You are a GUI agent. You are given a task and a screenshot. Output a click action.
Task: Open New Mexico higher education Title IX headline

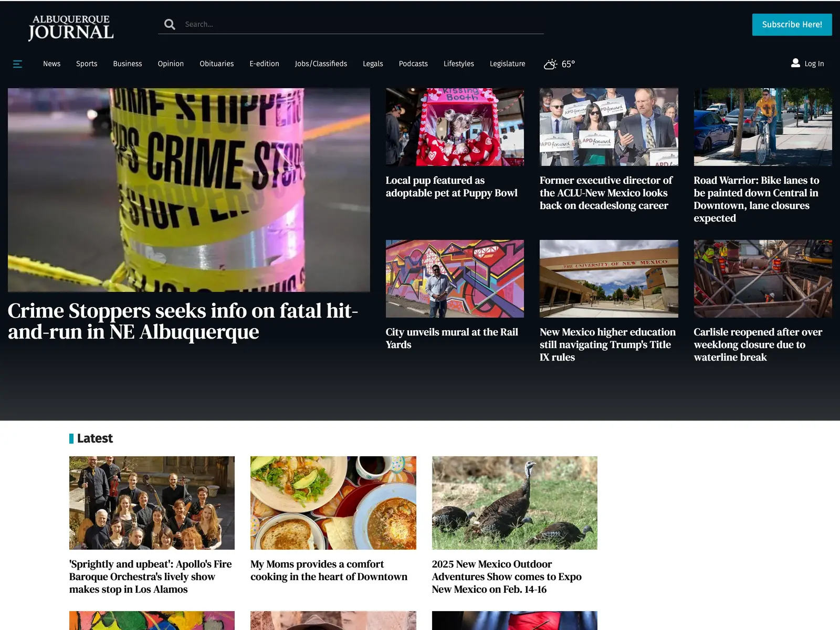(607, 344)
